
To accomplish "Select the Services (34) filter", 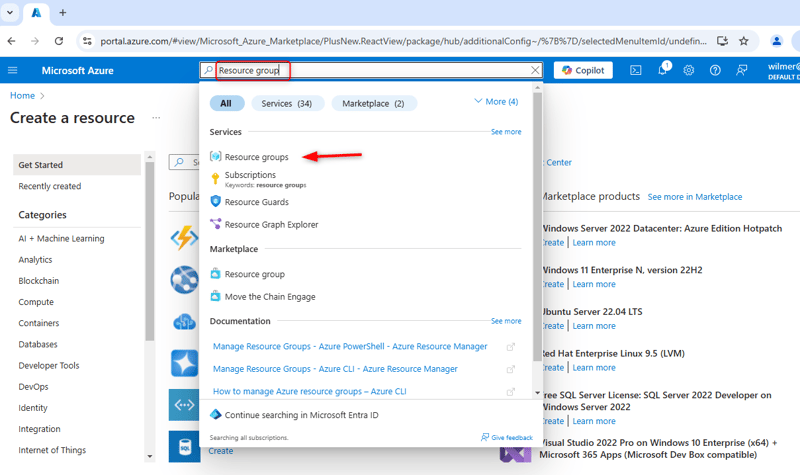I will point(287,104).
